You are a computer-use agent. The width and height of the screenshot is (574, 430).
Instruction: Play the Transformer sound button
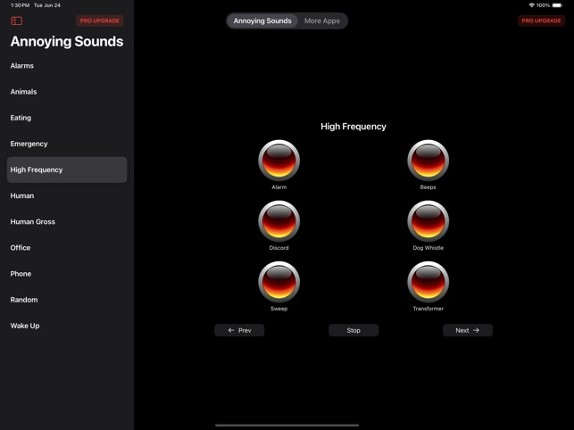pos(428,282)
